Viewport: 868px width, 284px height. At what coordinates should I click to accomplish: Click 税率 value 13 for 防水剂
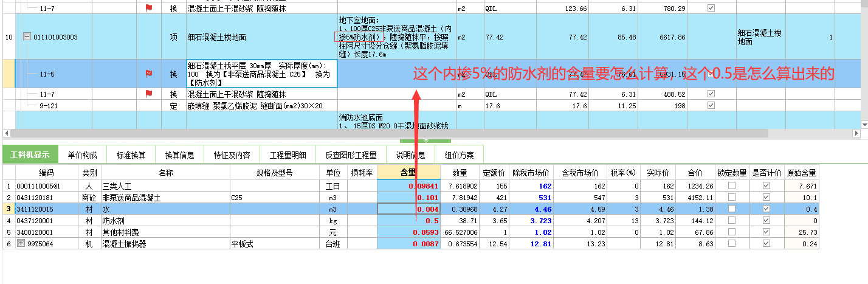tap(623, 220)
